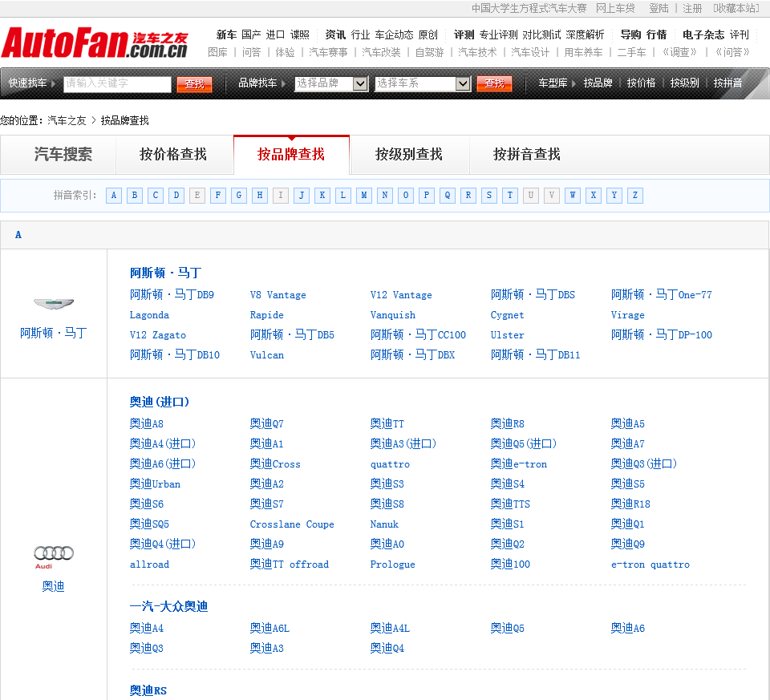This screenshot has width=770, height=700.
Task: Jump to pinyin index letter F
Action: point(218,196)
